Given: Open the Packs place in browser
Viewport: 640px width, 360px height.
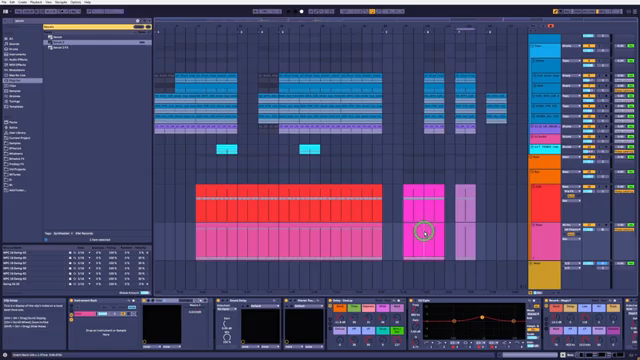Looking at the screenshot, I should pos(13,122).
